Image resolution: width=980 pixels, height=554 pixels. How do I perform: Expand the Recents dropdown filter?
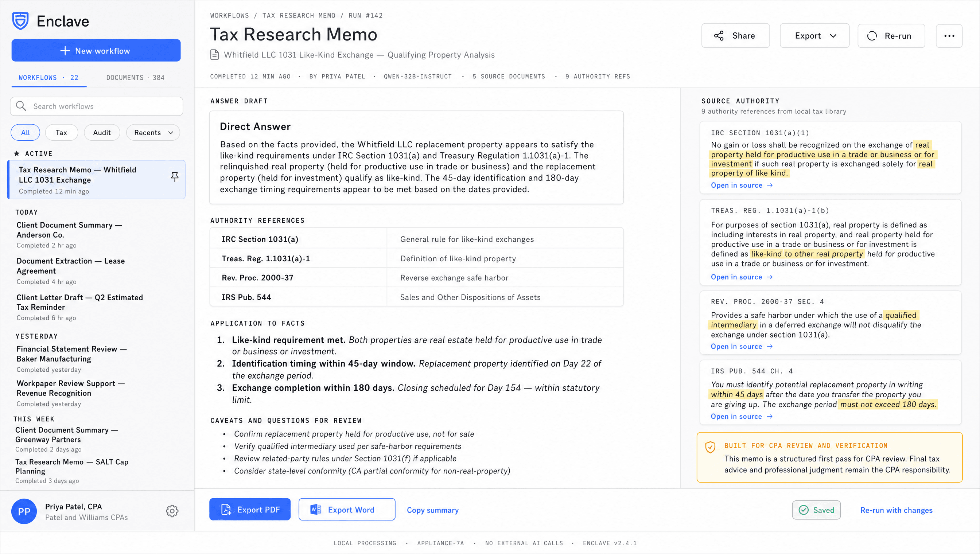pyautogui.click(x=153, y=132)
